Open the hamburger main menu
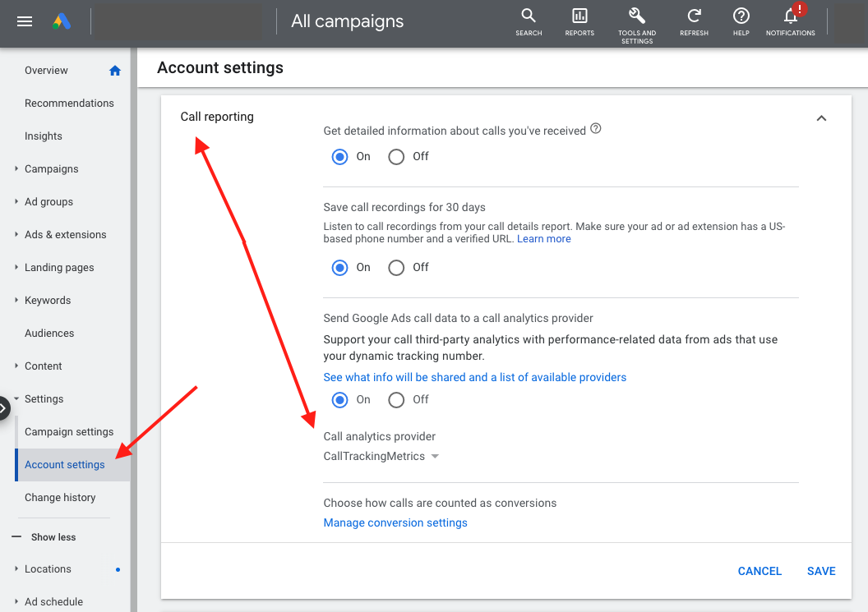868x612 pixels. (25, 22)
